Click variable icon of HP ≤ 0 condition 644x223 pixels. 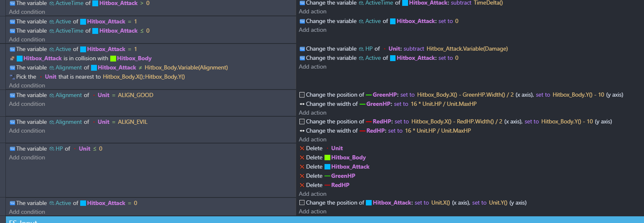click(12, 149)
